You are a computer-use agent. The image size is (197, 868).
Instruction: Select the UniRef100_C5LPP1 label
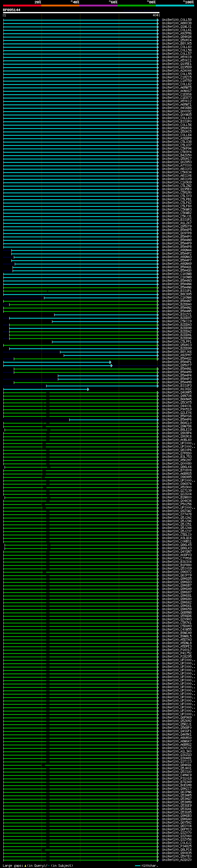pyautogui.click(x=177, y=342)
